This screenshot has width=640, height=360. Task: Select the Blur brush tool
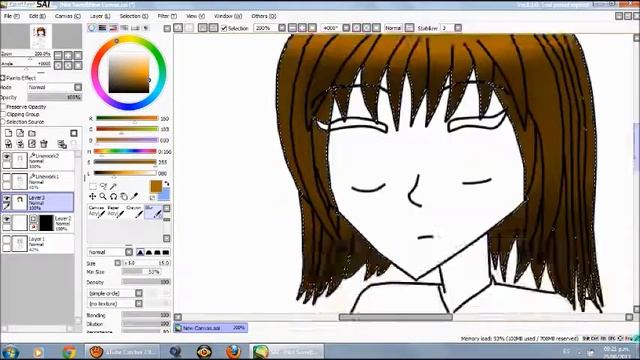tap(153, 211)
